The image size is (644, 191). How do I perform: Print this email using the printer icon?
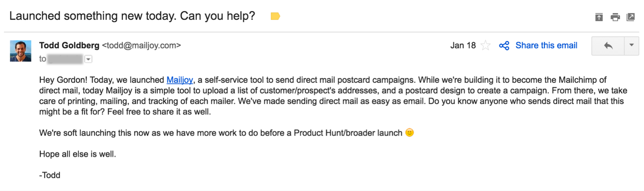click(x=615, y=17)
